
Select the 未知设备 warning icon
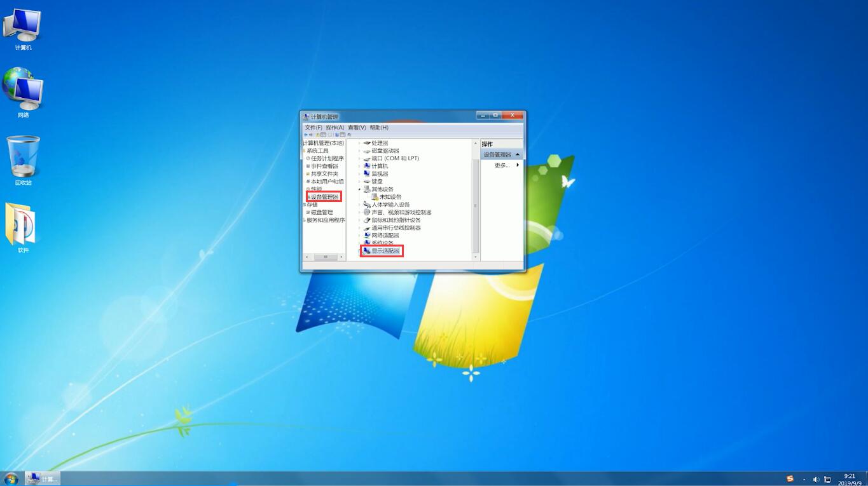[x=375, y=197]
